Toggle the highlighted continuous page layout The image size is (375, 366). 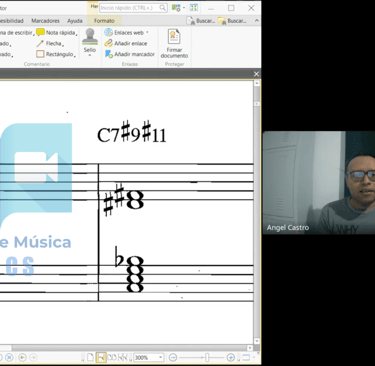click(100, 358)
